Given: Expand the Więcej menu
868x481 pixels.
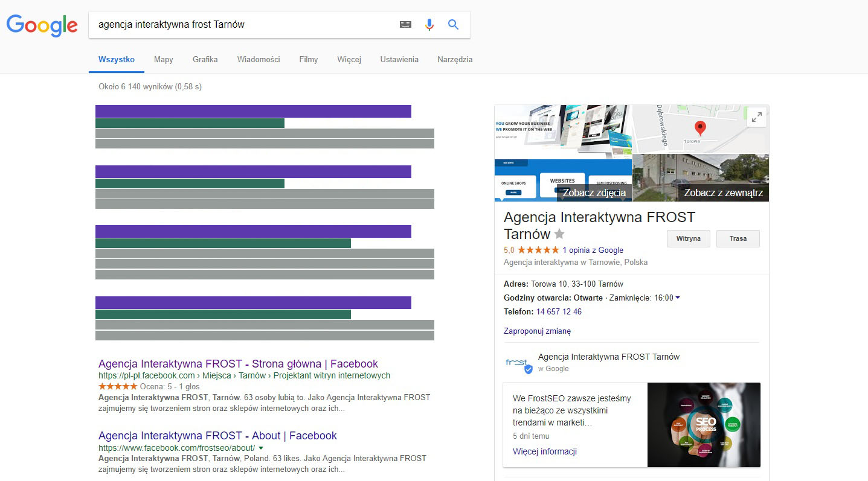Looking at the screenshot, I should 349,60.
